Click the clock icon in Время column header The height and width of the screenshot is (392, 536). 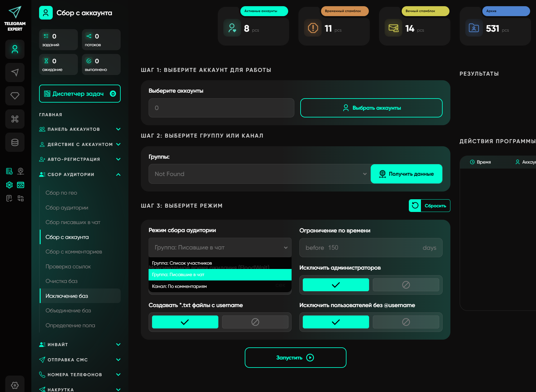click(x=472, y=162)
